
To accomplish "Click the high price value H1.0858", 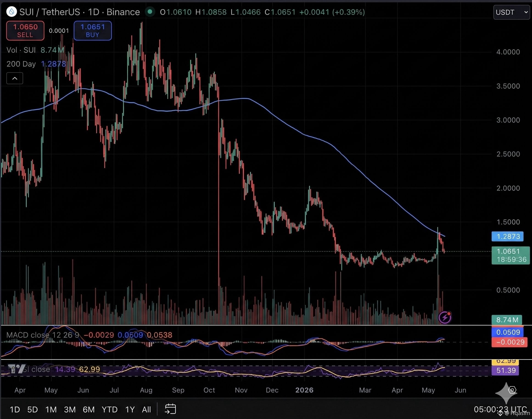I will pyautogui.click(x=211, y=12).
